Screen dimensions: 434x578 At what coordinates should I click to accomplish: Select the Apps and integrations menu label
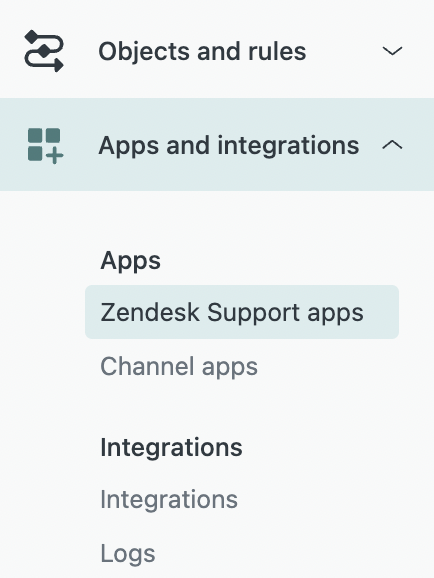pyautogui.click(x=229, y=146)
